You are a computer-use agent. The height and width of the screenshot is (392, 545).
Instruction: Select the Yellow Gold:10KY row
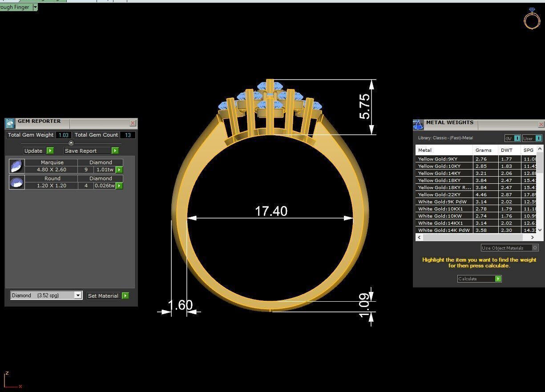click(x=476, y=166)
